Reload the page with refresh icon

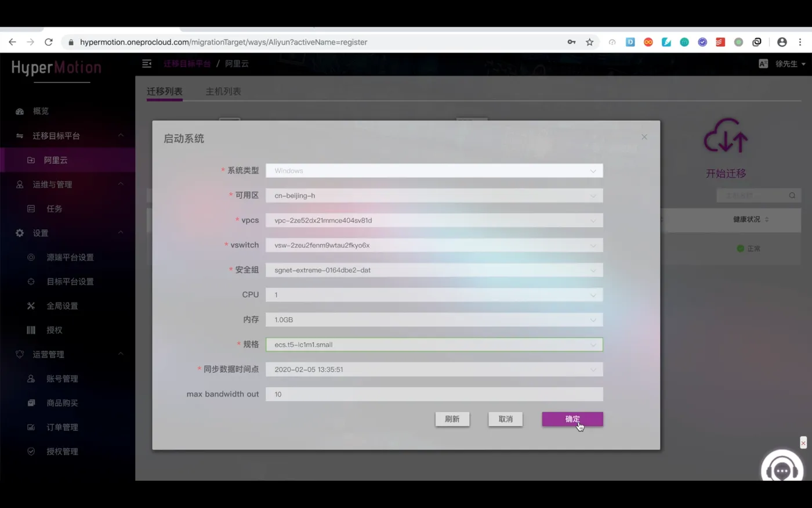pos(49,42)
